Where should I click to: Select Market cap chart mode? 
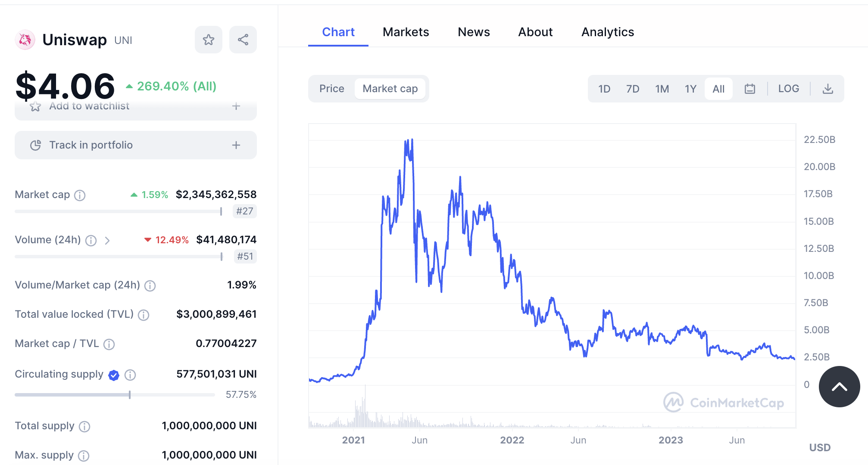pyautogui.click(x=390, y=89)
